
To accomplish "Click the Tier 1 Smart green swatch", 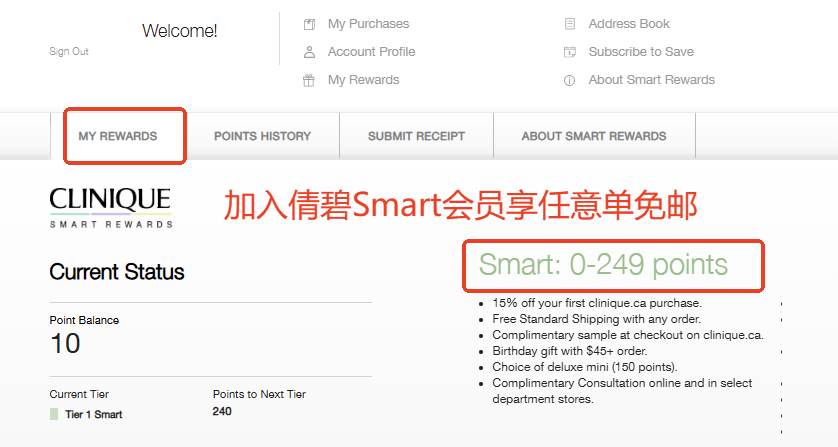I will [x=54, y=414].
